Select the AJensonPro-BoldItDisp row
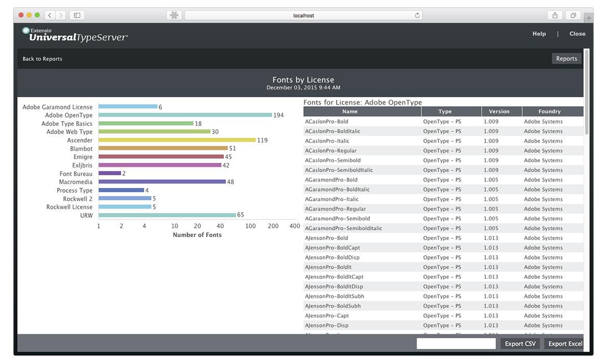The width and height of the screenshot is (607, 364). [x=443, y=286]
